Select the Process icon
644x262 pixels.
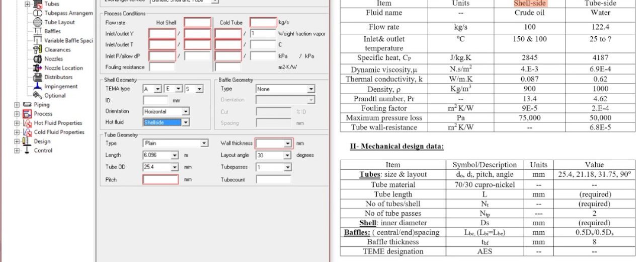tap(27, 114)
